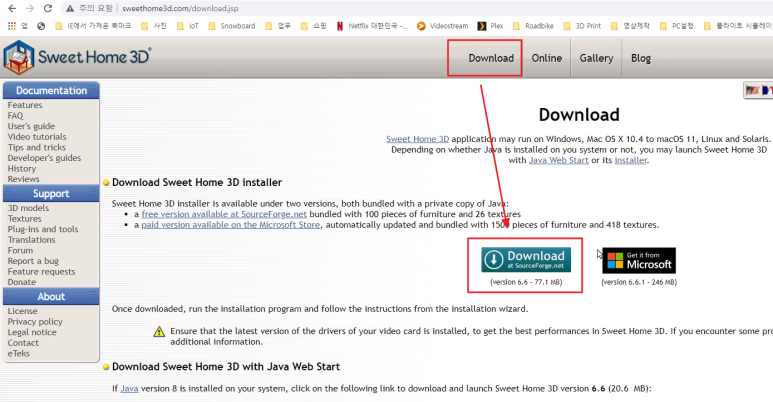This screenshot has height=402, width=773.
Task: Open the FAQ sidebar link
Action: 15,115
